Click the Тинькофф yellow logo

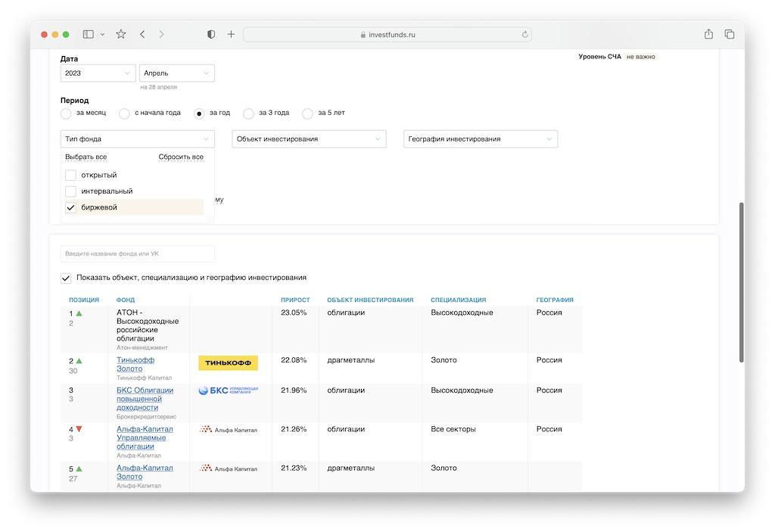click(x=228, y=363)
